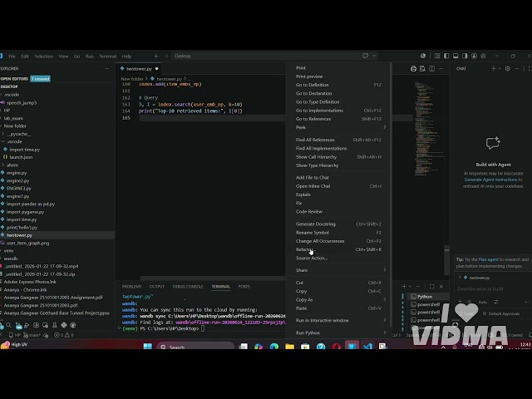Open Run and Debug activity icon
The image size is (532, 399).
pyautogui.click(x=27, y=325)
